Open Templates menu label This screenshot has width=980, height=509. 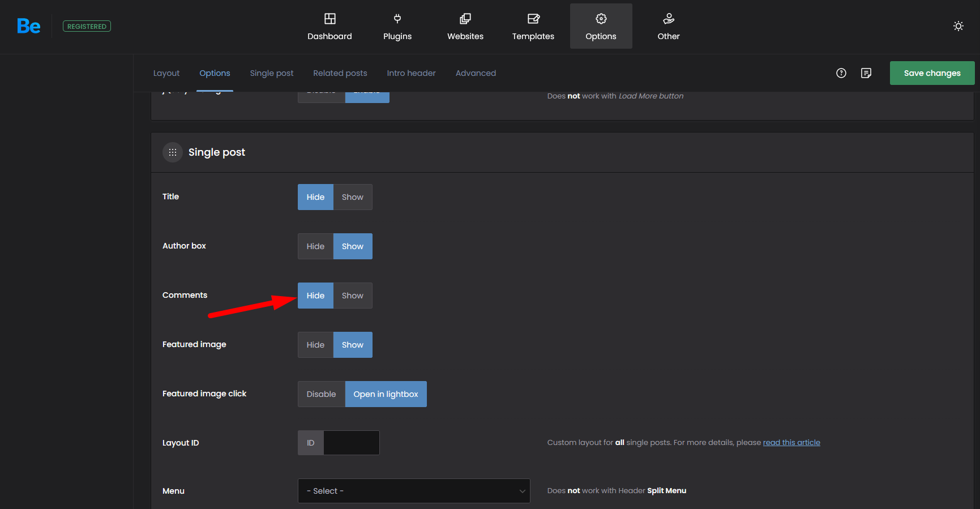(533, 36)
